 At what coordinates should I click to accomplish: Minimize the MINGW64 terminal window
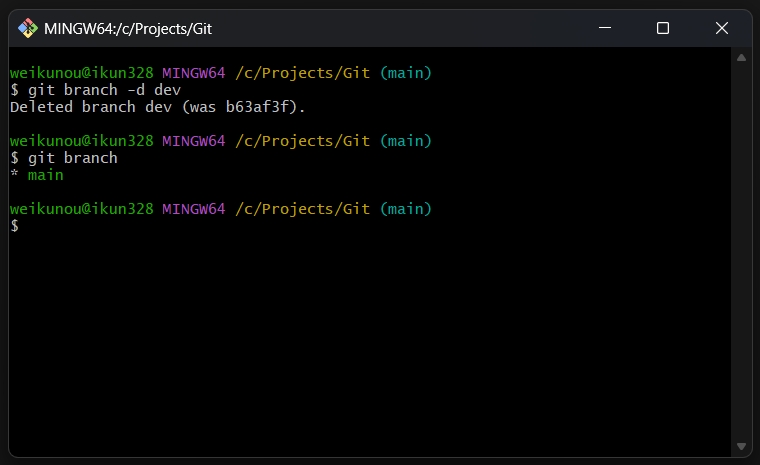[x=604, y=28]
